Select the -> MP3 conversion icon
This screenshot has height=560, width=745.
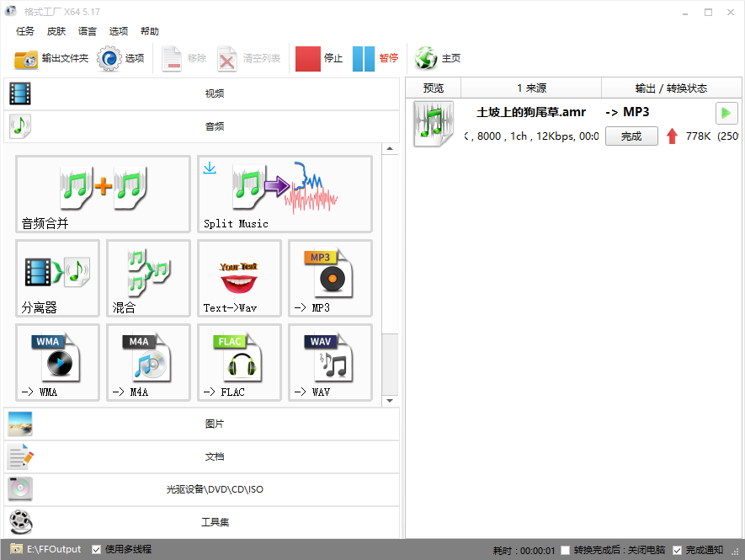pyautogui.click(x=330, y=278)
